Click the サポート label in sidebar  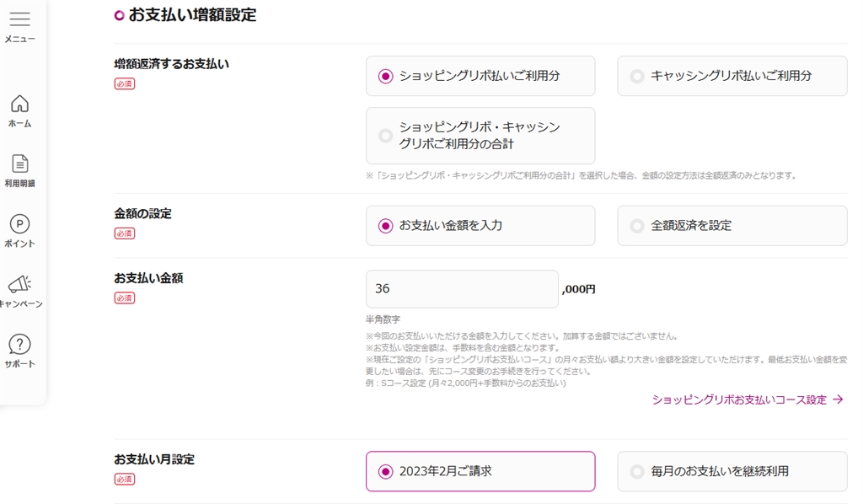tap(19, 364)
